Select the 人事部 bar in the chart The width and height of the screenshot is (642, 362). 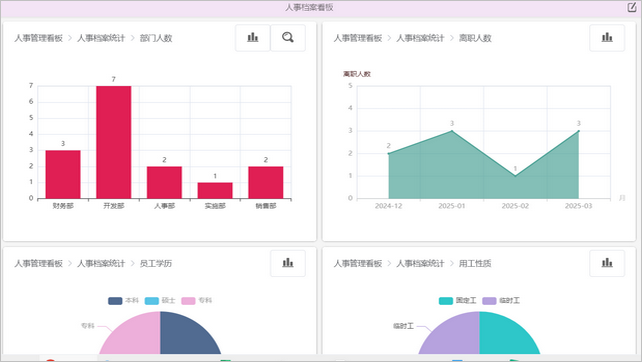164,183
